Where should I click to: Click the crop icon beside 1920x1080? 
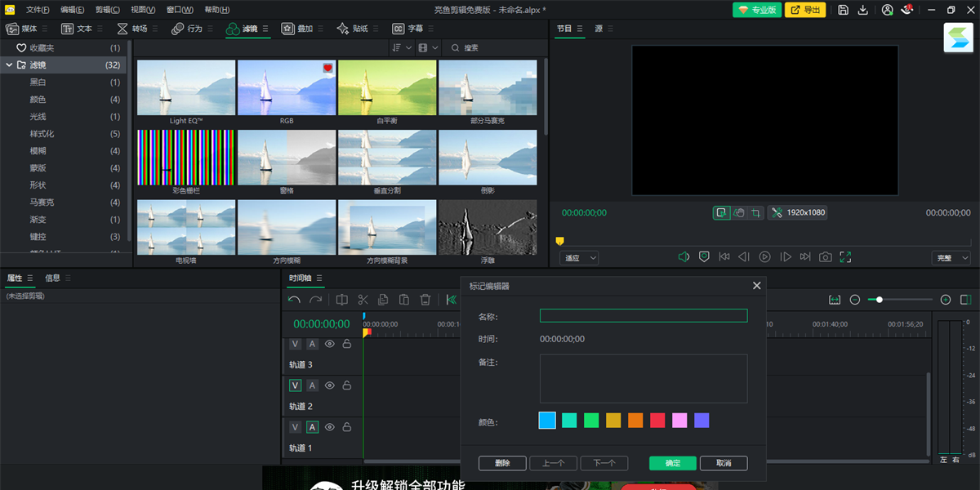coord(756,212)
